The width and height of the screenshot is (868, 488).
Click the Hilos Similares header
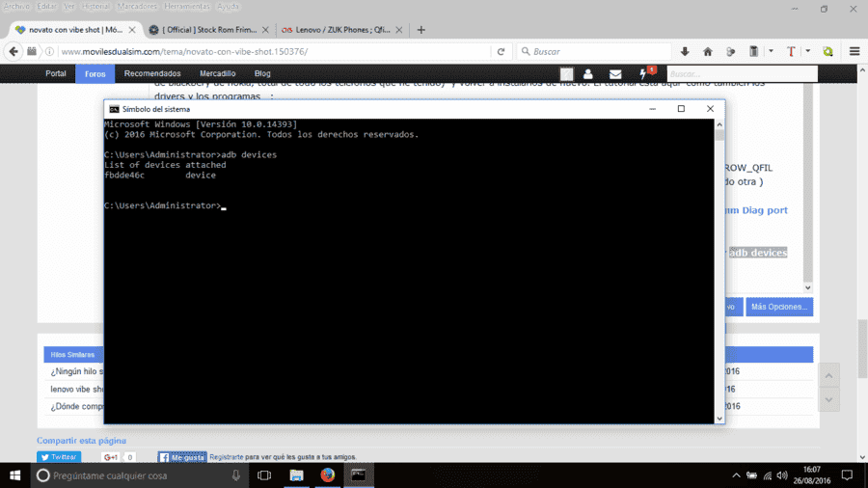(72, 355)
